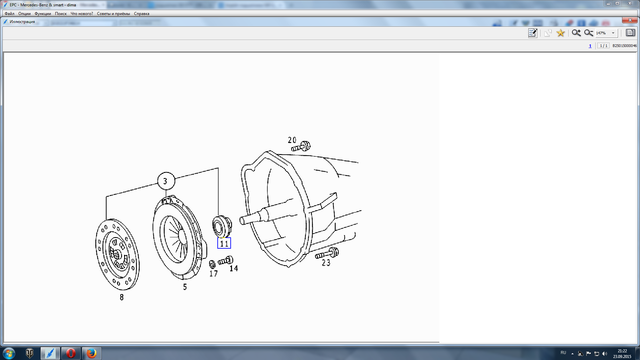Add illustration to favorites with star icon
Image resolution: width=640 pixels, height=360 pixels.
pos(560,33)
